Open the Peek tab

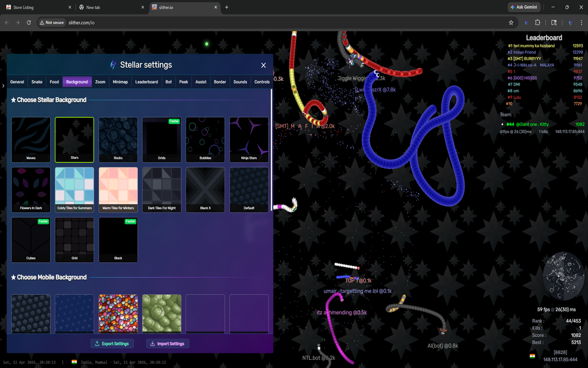pyautogui.click(x=184, y=82)
